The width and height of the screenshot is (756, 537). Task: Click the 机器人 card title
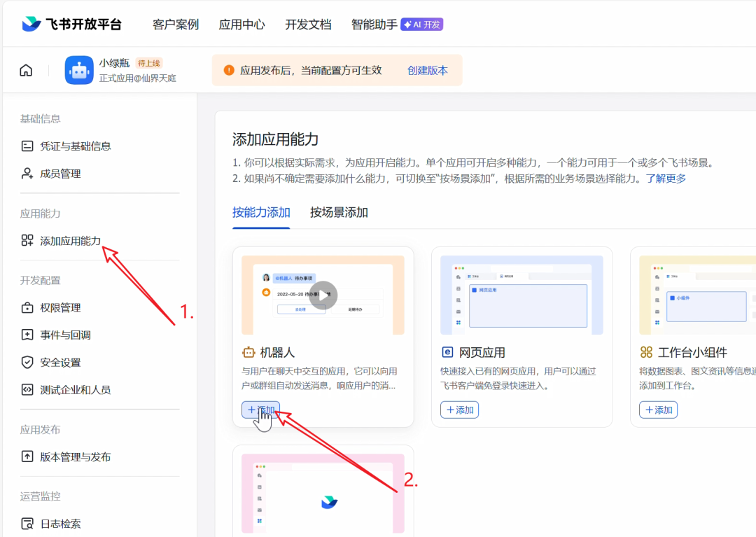(x=277, y=352)
